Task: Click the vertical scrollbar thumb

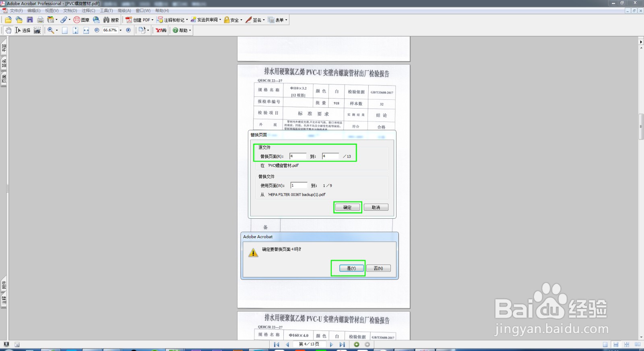Action: [641, 127]
